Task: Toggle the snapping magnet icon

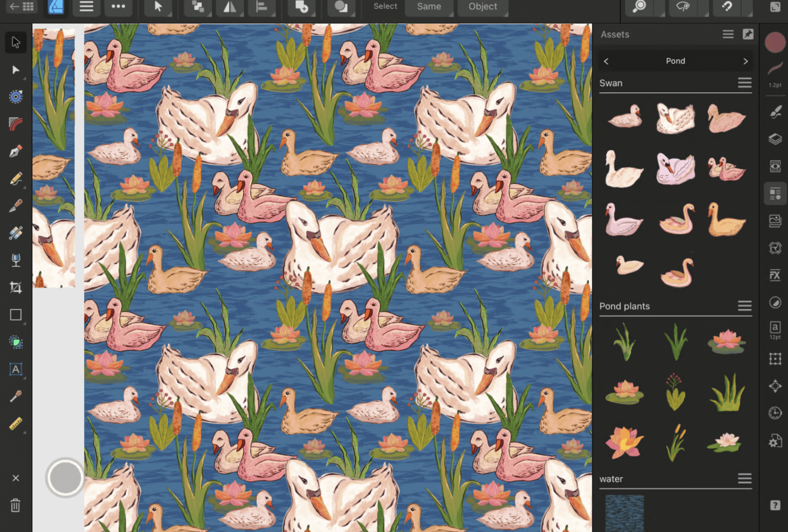Action: [727, 7]
